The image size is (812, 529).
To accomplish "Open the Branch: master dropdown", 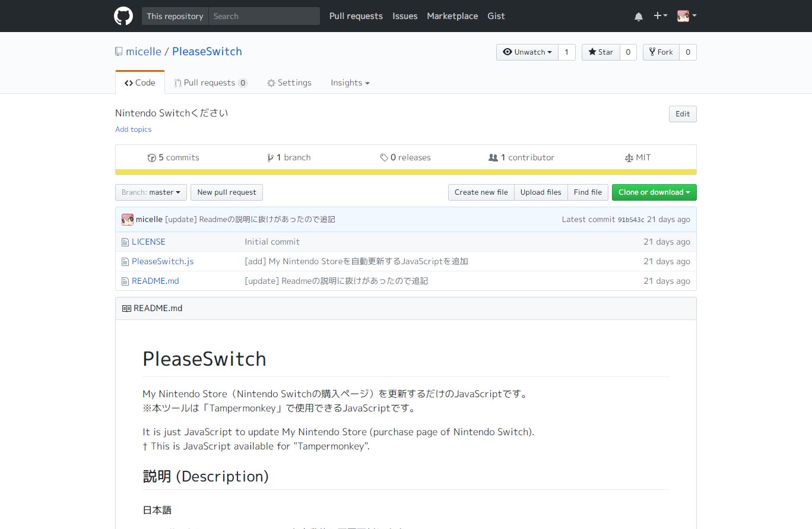I will (150, 192).
